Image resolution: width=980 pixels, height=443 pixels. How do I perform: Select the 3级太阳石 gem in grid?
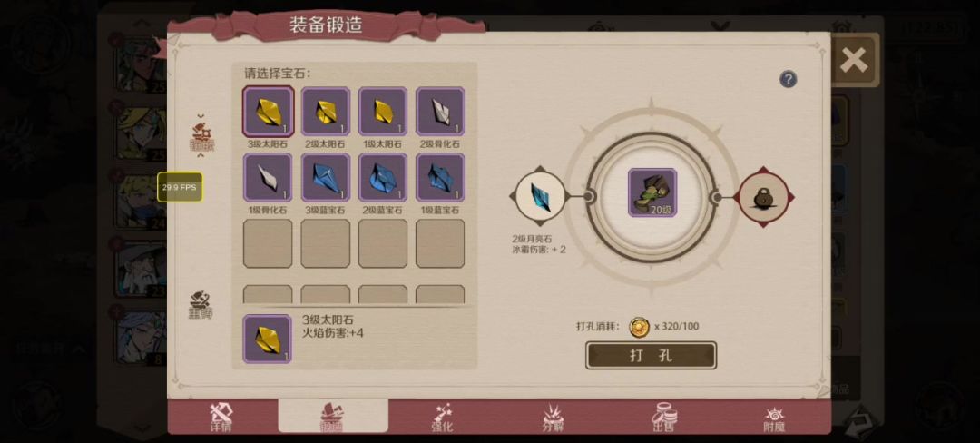(268, 112)
